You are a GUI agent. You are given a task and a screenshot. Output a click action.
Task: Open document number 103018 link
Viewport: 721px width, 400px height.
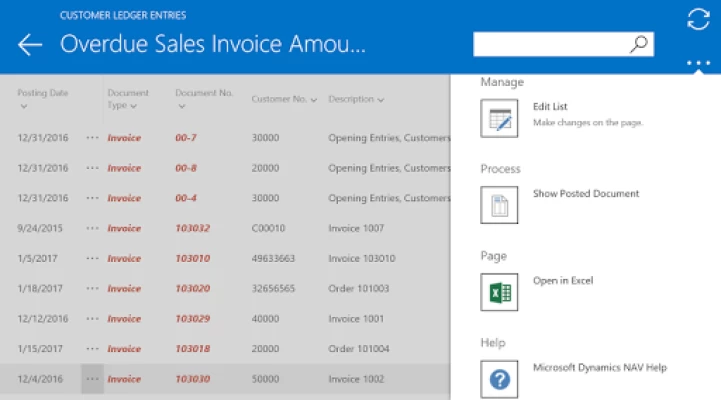coord(193,349)
